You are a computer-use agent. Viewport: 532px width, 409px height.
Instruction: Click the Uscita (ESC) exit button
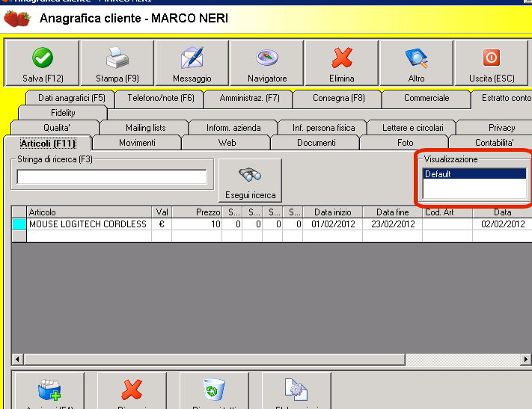[x=492, y=63]
